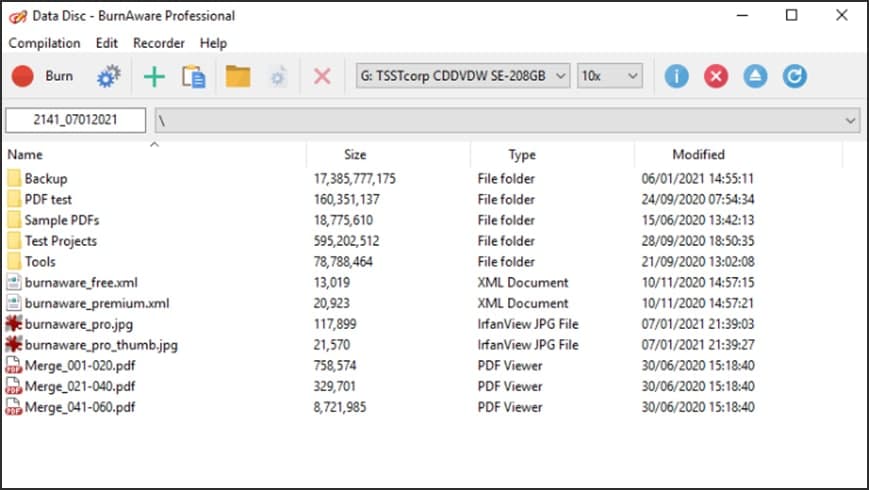Open the Compilation menu
The width and height of the screenshot is (869, 490).
pyautogui.click(x=44, y=43)
